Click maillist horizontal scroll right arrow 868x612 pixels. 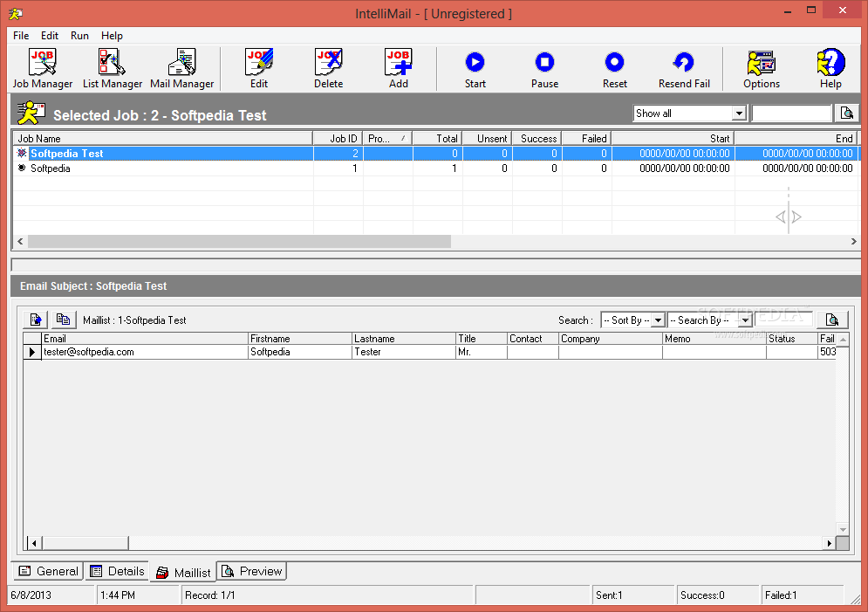(x=829, y=543)
